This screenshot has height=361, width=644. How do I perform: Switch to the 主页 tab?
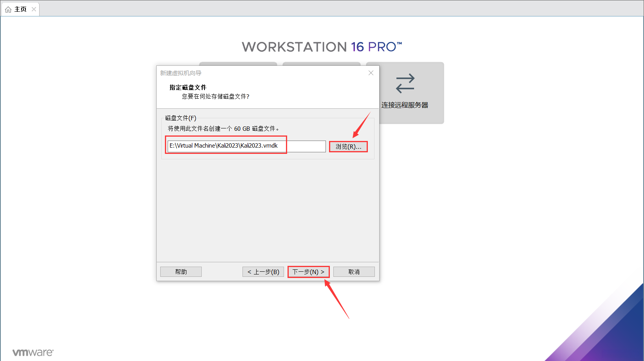coord(20,9)
